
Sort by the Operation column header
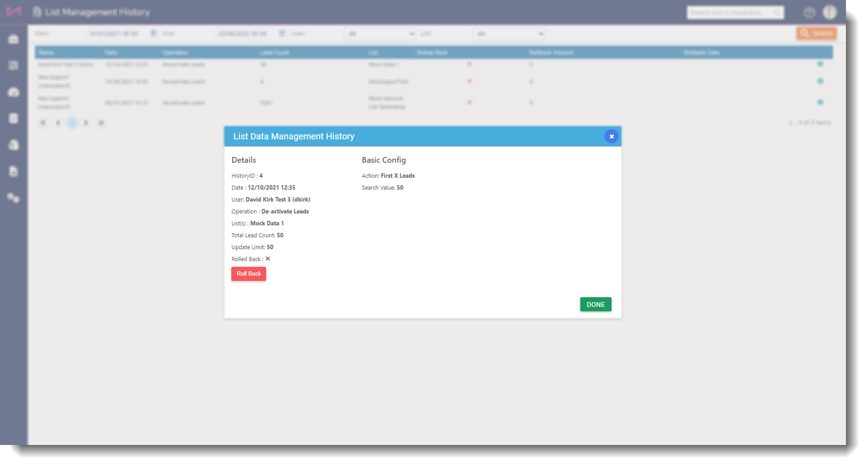pyautogui.click(x=175, y=52)
